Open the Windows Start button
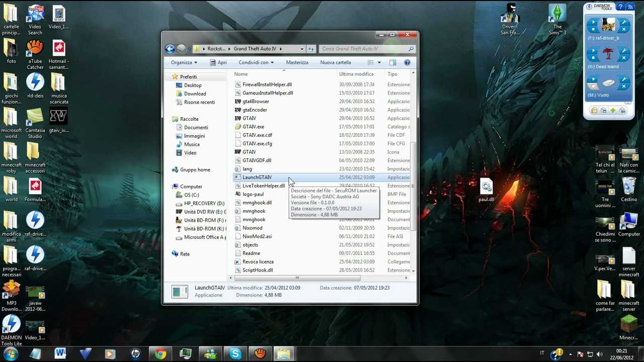644x362 pixels. (x=10, y=354)
